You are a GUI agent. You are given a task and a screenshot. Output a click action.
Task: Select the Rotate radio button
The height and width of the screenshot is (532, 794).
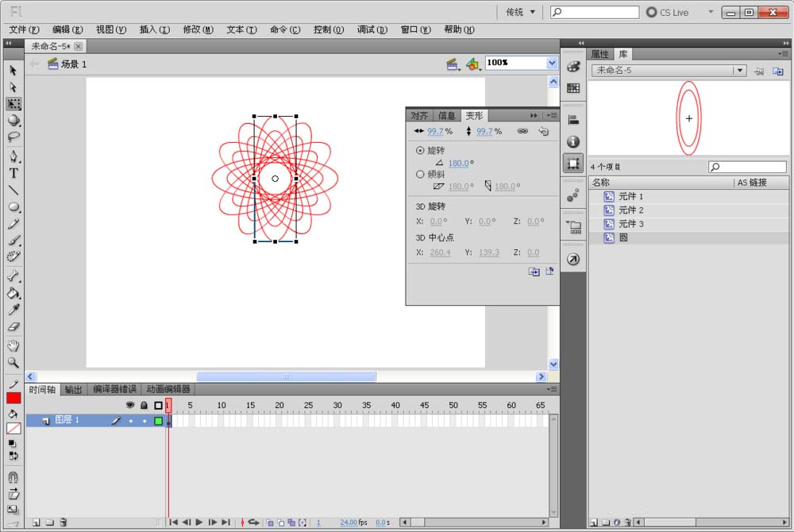[420, 150]
